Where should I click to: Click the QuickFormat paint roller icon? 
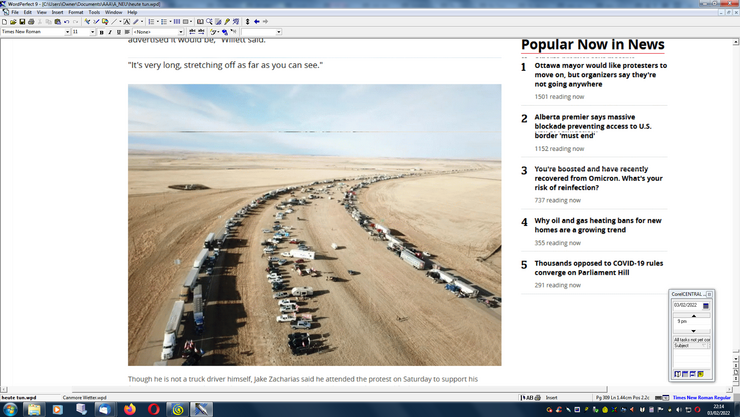click(87, 22)
